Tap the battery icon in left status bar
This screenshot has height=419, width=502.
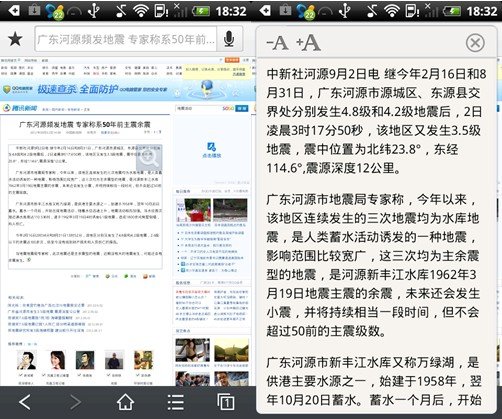click(201, 11)
